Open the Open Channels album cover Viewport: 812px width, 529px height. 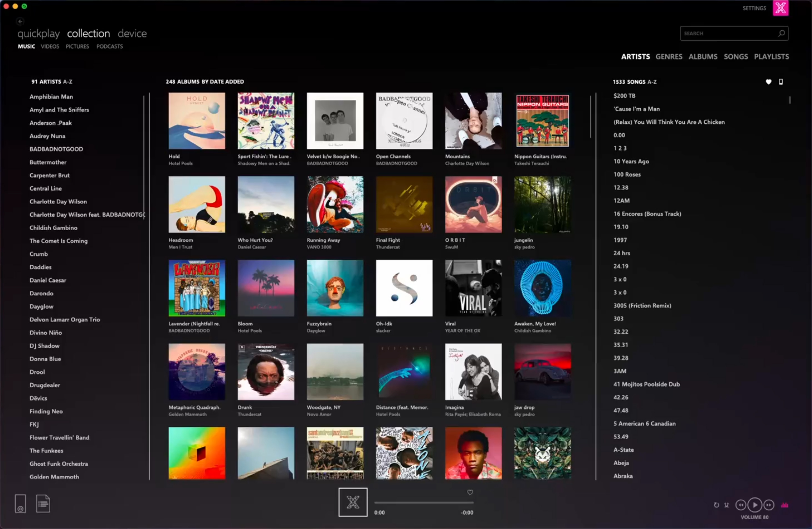pos(404,121)
